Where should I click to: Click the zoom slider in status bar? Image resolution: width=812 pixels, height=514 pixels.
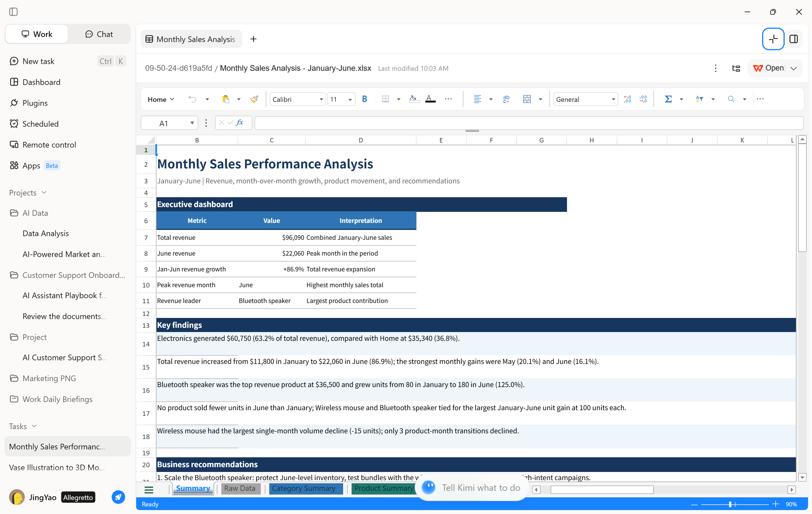pos(734,504)
